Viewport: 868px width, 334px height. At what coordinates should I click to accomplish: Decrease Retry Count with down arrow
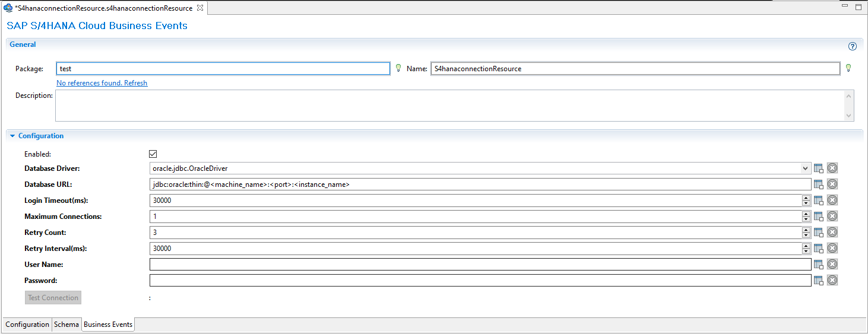[806, 236]
